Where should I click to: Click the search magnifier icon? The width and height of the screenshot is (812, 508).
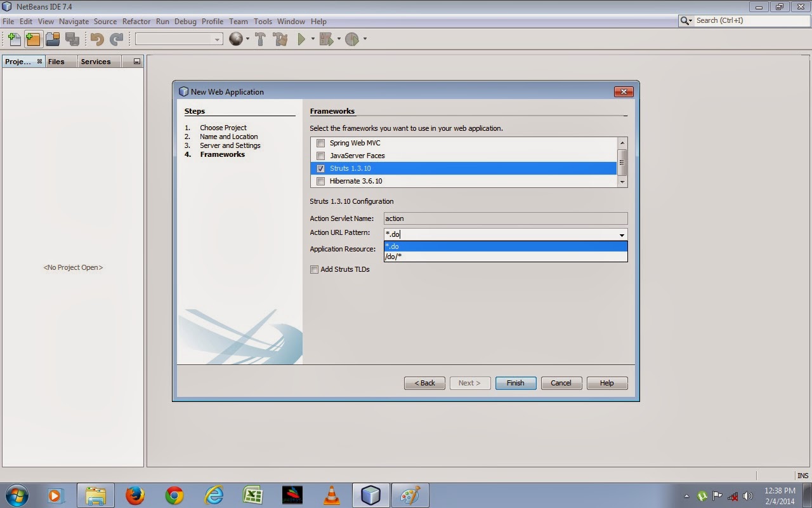pyautogui.click(x=685, y=21)
